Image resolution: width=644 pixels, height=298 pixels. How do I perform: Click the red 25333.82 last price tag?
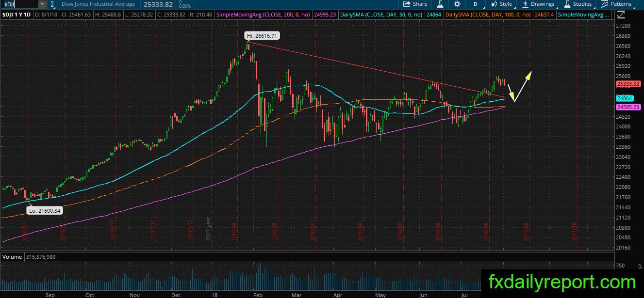tap(629, 84)
